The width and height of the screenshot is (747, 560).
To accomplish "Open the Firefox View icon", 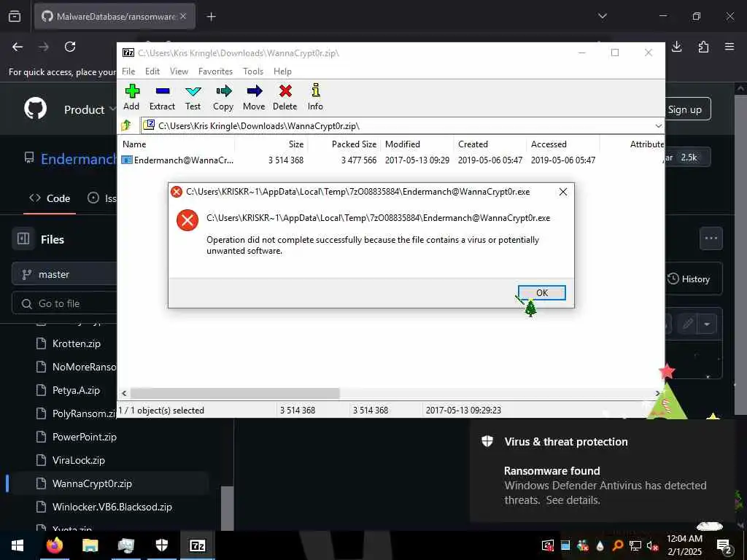I will pos(15,17).
